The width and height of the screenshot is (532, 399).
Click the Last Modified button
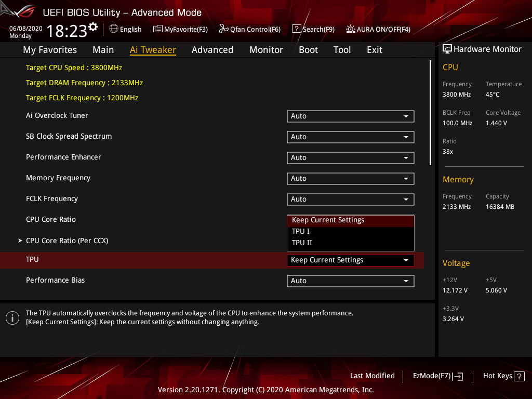coord(372,376)
